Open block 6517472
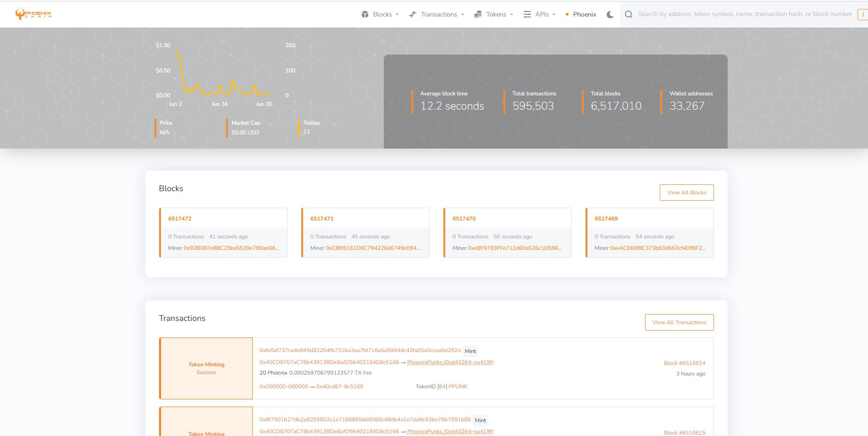Screen dimensions: 868x436 (180, 219)
